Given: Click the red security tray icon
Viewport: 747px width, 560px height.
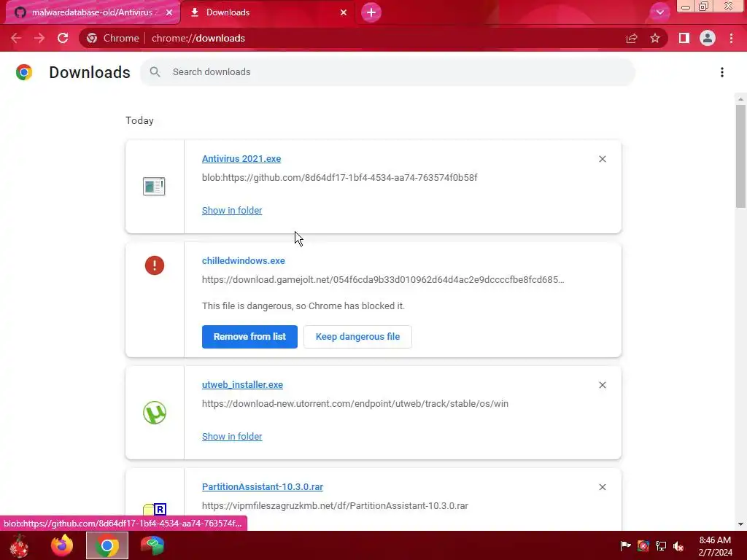Looking at the screenshot, I should (643, 545).
